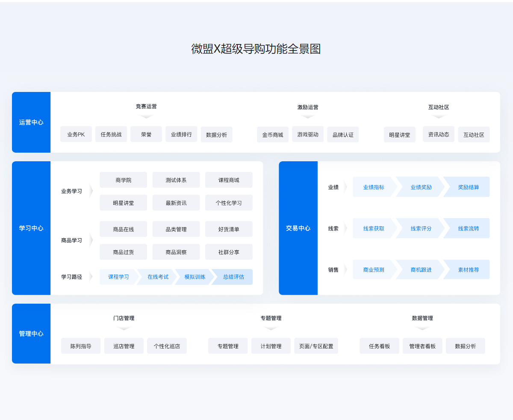Click the 学习路径 row label
Image resolution: width=513 pixels, height=420 pixels.
pos(71,277)
